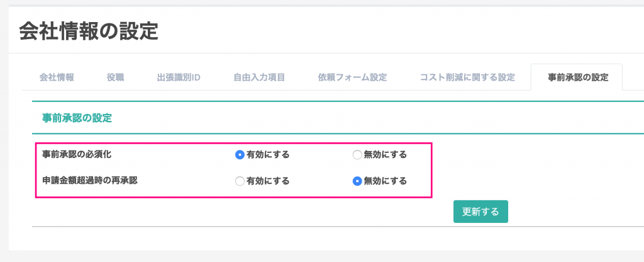Click the 有効にする label text beside 事前承認の必須化
Image resolution: width=644 pixels, height=262 pixels.
click(x=268, y=154)
